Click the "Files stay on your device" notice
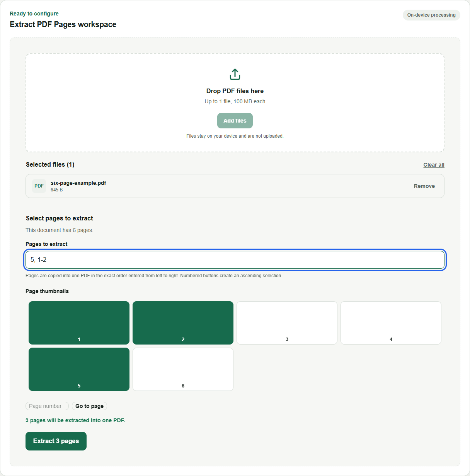Viewport: 470px width, 476px height. 235,136
